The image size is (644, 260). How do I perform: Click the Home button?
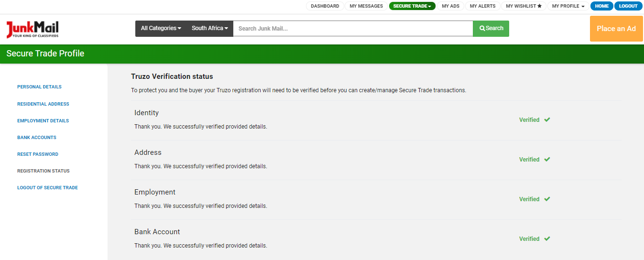point(601,6)
